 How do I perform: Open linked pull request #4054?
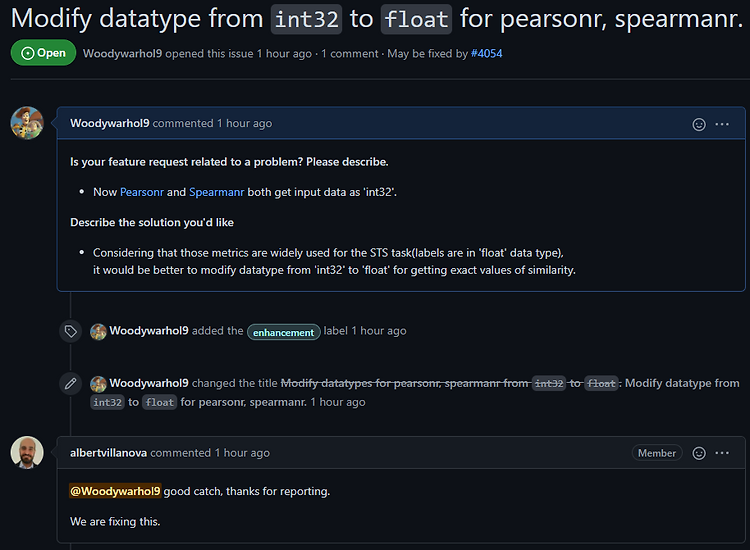pos(486,54)
